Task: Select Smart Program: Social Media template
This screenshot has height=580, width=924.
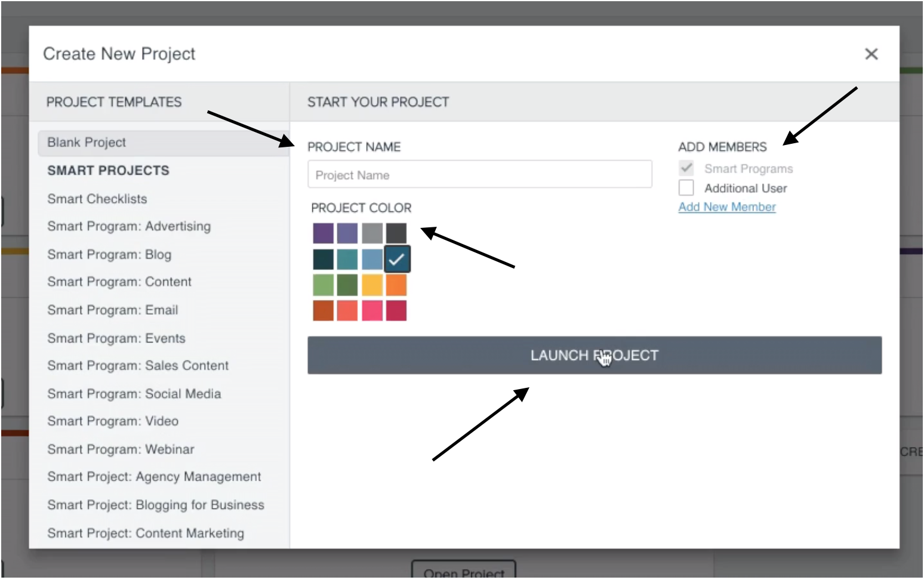Action: [134, 394]
